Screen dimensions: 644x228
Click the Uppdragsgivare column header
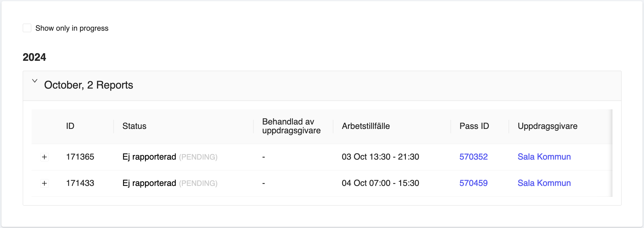click(x=547, y=126)
